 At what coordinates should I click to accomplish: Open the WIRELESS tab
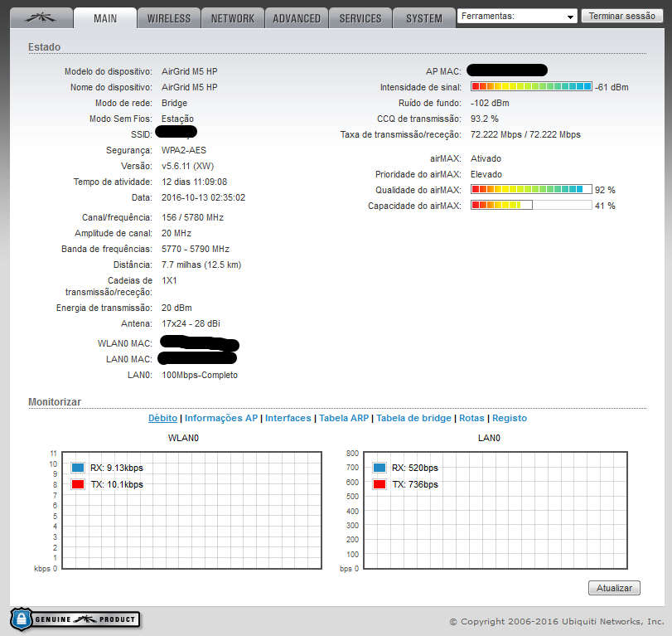coord(169,18)
